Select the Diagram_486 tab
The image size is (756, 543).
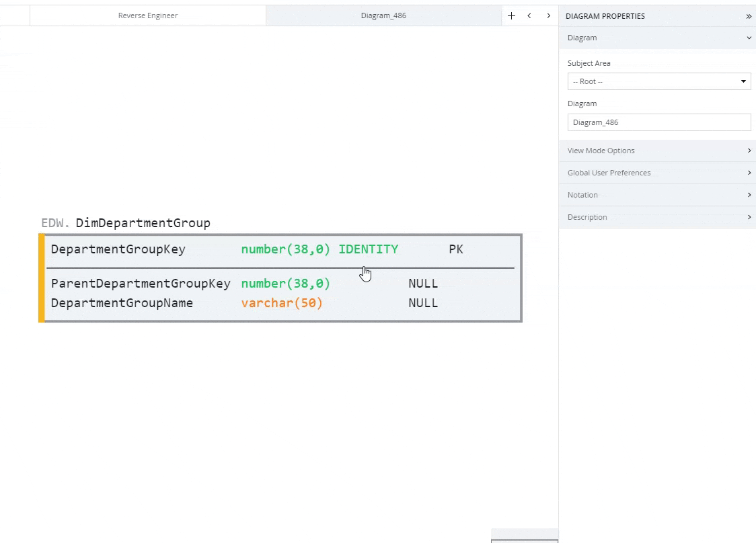(384, 15)
